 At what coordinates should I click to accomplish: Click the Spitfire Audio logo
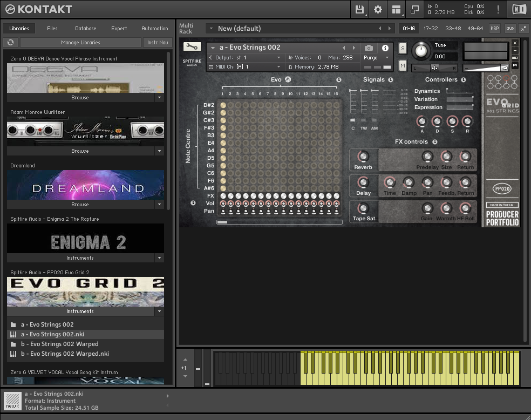pyautogui.click(x=192, y=62)
